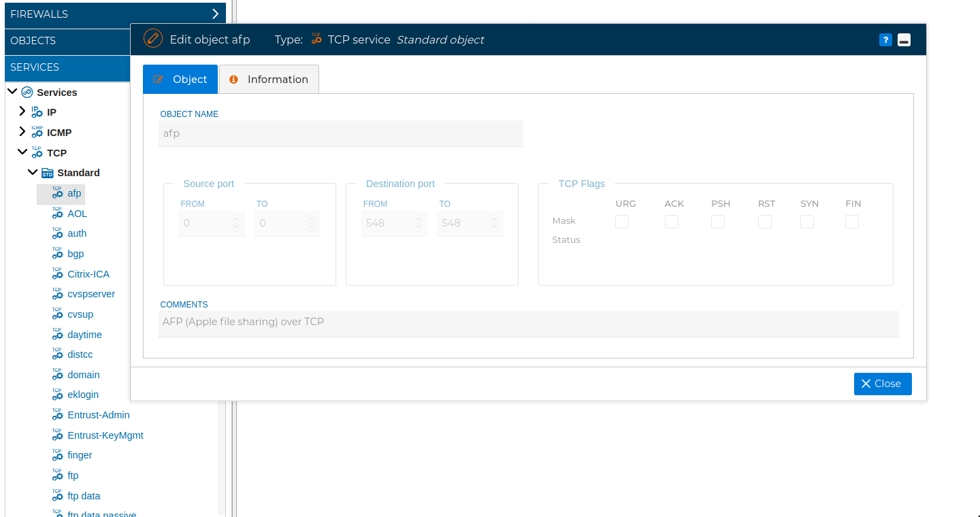Screen dimensions: 980x517
Task: Click the bgp TCP service icon
Action: (58, 254)
